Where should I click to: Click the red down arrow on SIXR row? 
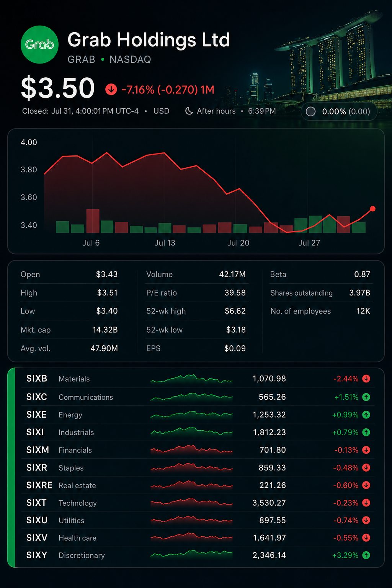[x=366, y=467]
